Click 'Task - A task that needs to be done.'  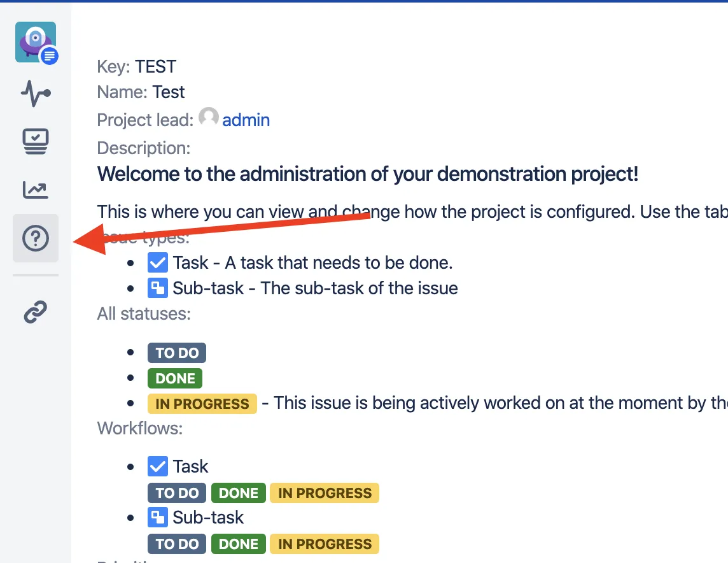click(312, 263)
